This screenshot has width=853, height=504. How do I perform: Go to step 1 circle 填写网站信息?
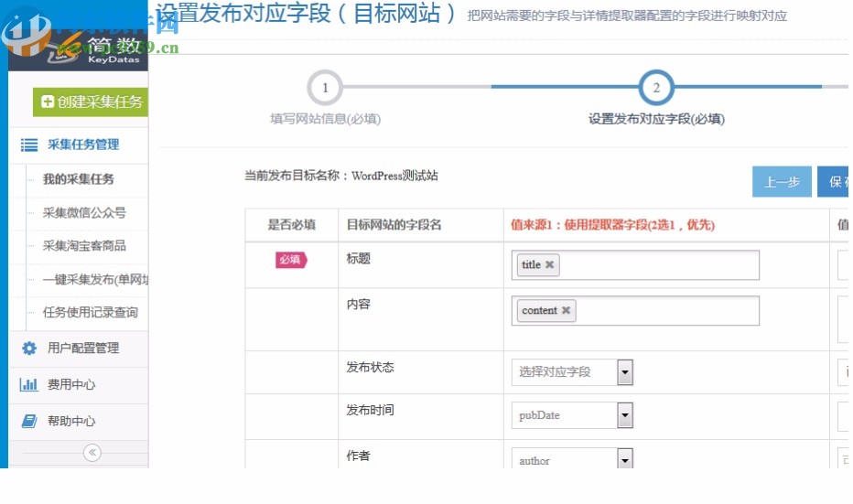325,88
